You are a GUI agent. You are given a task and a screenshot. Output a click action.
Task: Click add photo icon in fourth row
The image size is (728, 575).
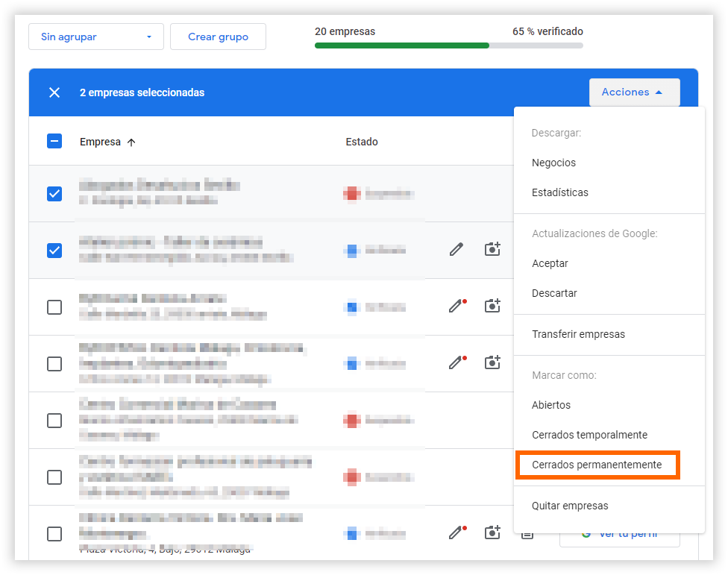[492, 362]
